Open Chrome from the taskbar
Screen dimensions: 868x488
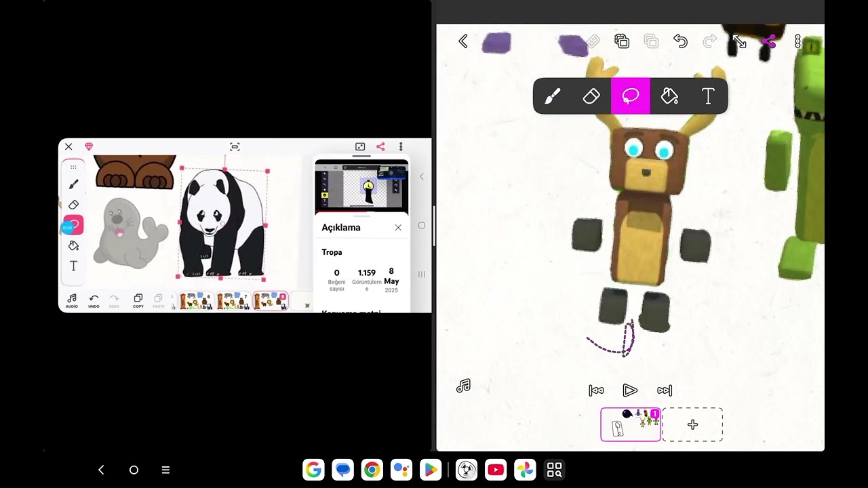[371, 470]
